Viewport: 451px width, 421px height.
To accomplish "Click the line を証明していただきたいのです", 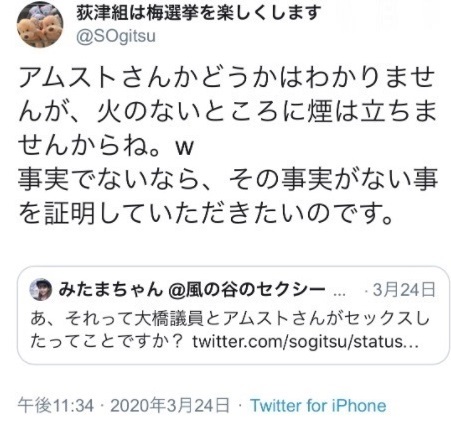I will point(205,214).
